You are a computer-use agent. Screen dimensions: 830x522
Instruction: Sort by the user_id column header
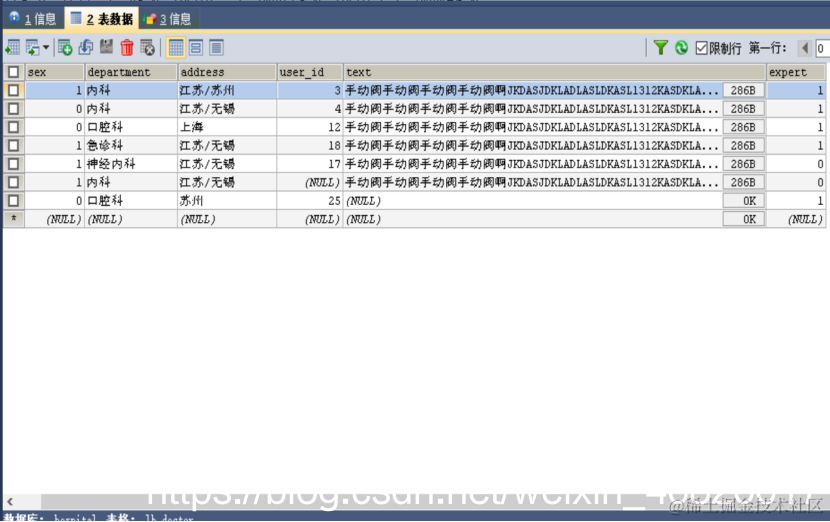pos(310,72)
